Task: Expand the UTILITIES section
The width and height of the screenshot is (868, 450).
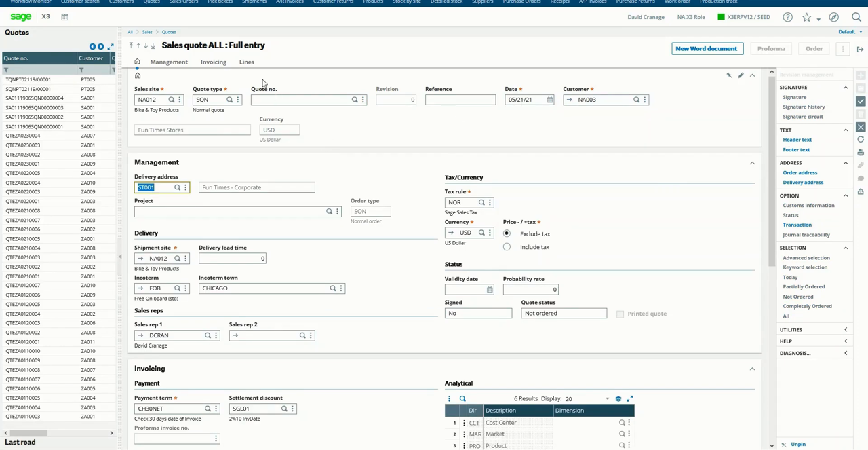Action: tap(846, 330)
